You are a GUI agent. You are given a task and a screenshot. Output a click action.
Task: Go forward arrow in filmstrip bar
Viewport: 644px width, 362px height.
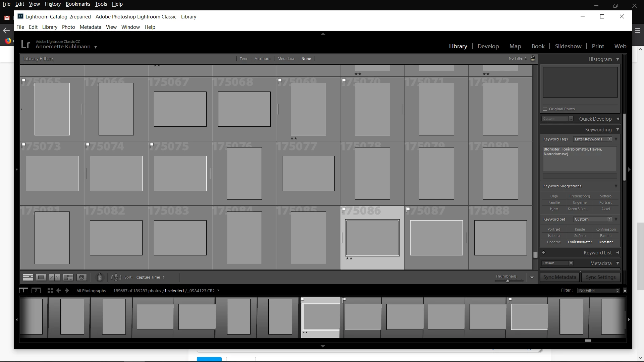click(67, 291)
